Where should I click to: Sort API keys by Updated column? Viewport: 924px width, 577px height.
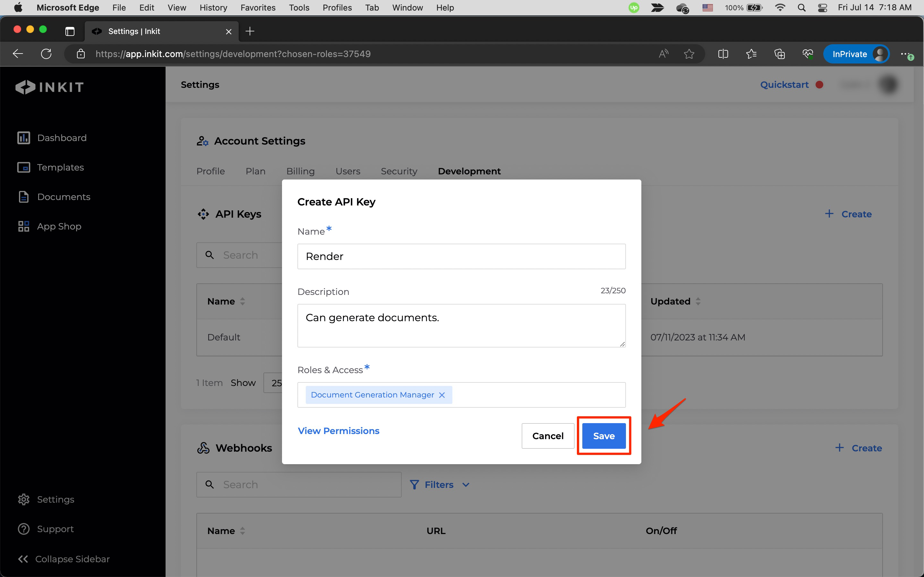(x=697, y=301)
